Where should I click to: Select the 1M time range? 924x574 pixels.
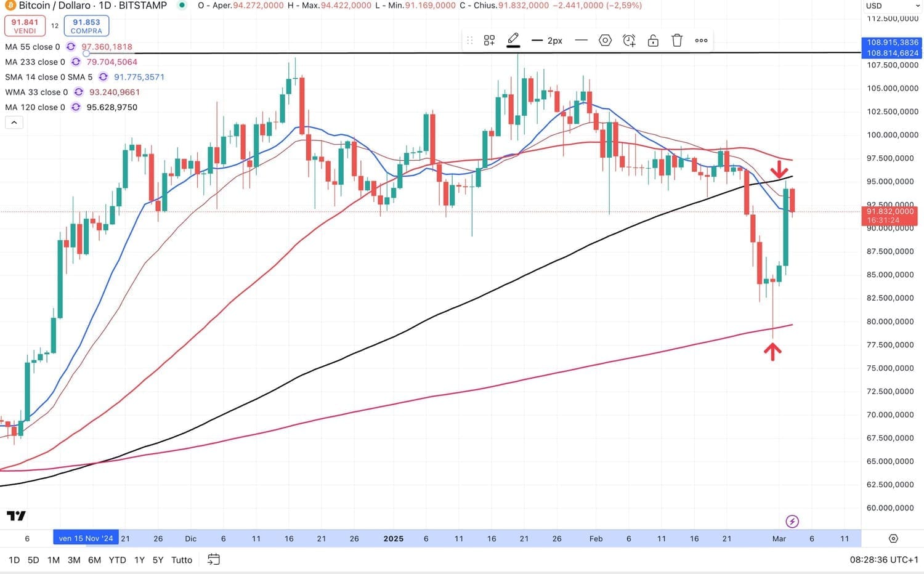tap(54, 560)
